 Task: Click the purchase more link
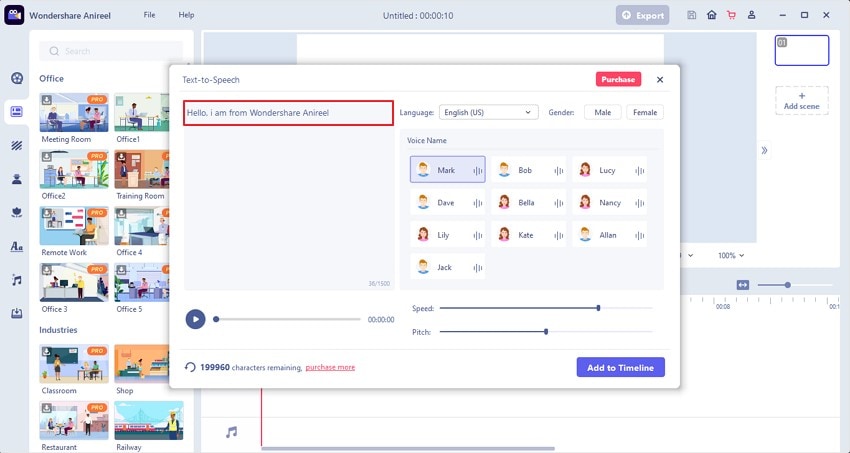click(x=330, y=367)
